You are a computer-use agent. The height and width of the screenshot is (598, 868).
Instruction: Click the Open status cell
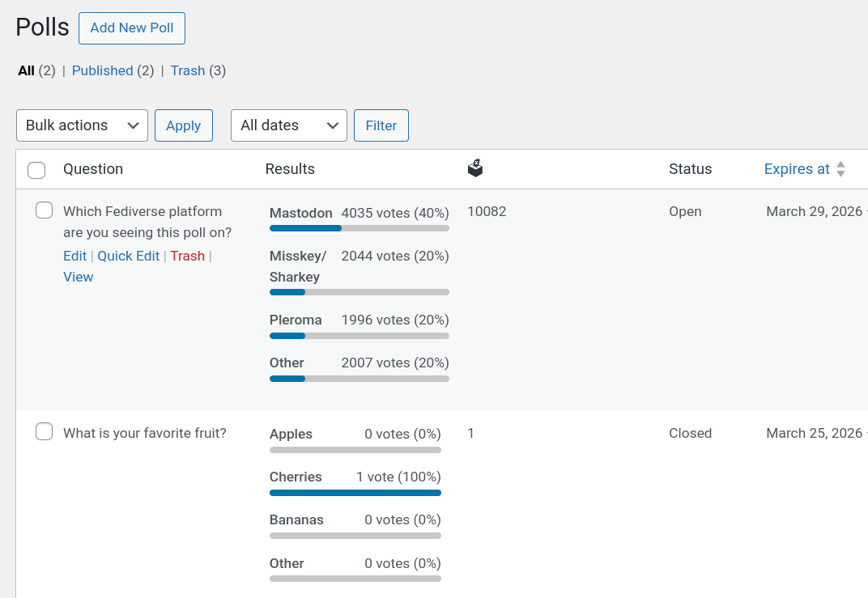pyautogui.click(x=685, y=211)
